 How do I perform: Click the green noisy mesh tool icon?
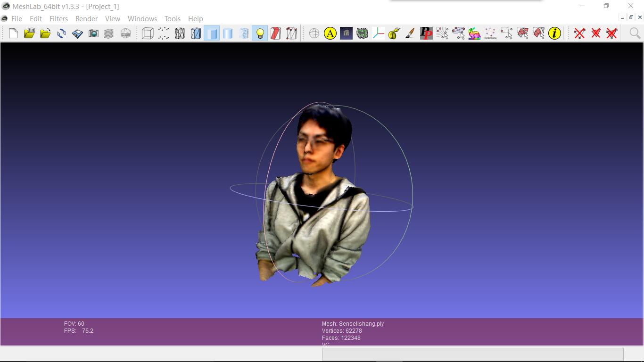[x=362, y=33]
